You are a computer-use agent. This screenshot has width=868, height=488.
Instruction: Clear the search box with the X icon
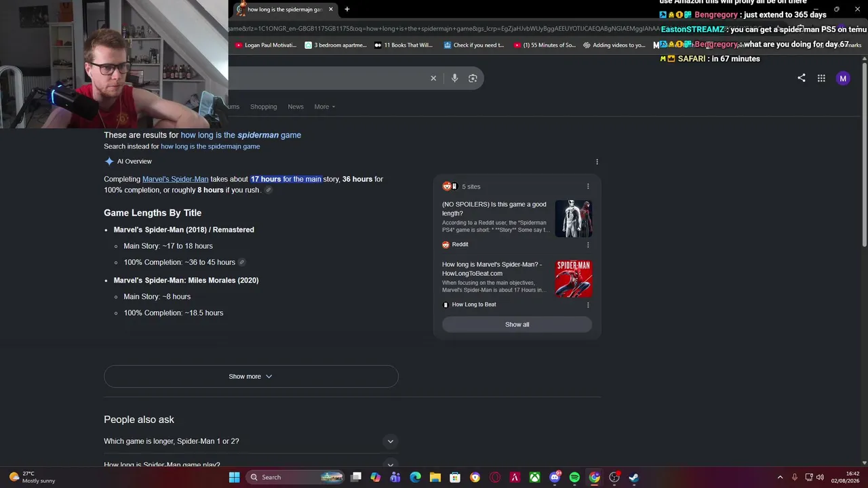pos(433,78)
